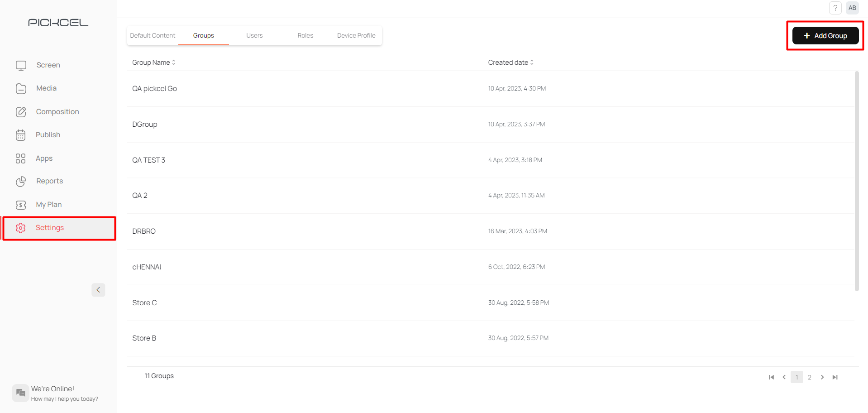Click the 11 Groups count label
The width and height of the screenshot is (868, 413).
pyautogui.click(x=159, y=376)
